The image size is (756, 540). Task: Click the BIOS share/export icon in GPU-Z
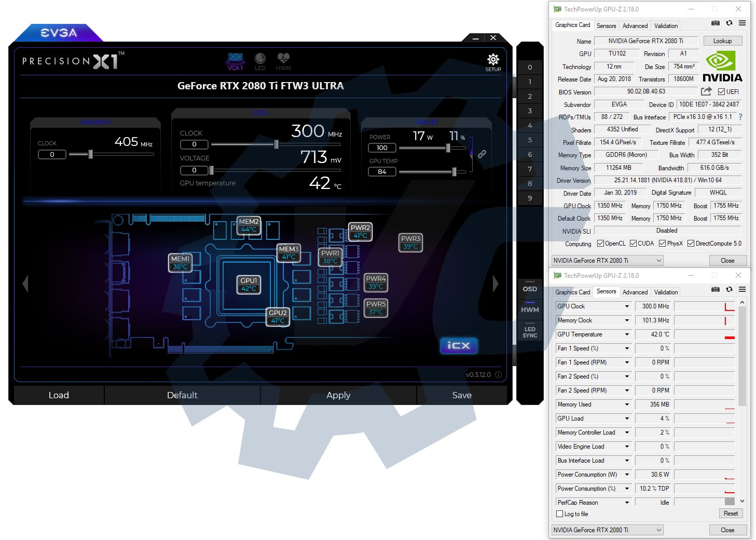pyautogui.click(x=706, y=91)
